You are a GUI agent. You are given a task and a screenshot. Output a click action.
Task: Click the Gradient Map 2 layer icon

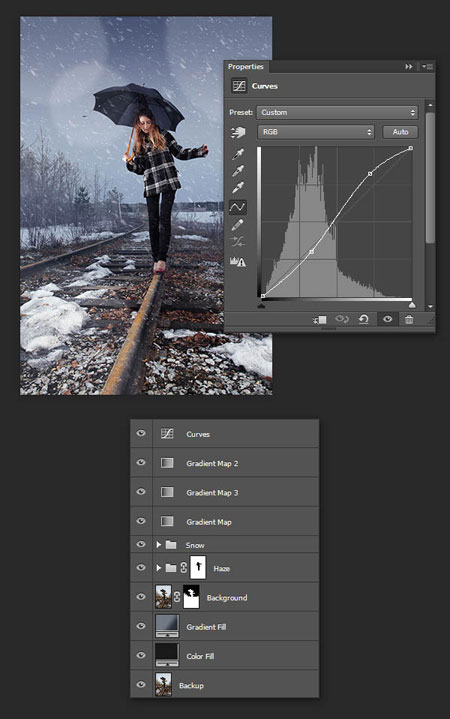[167, 463]
